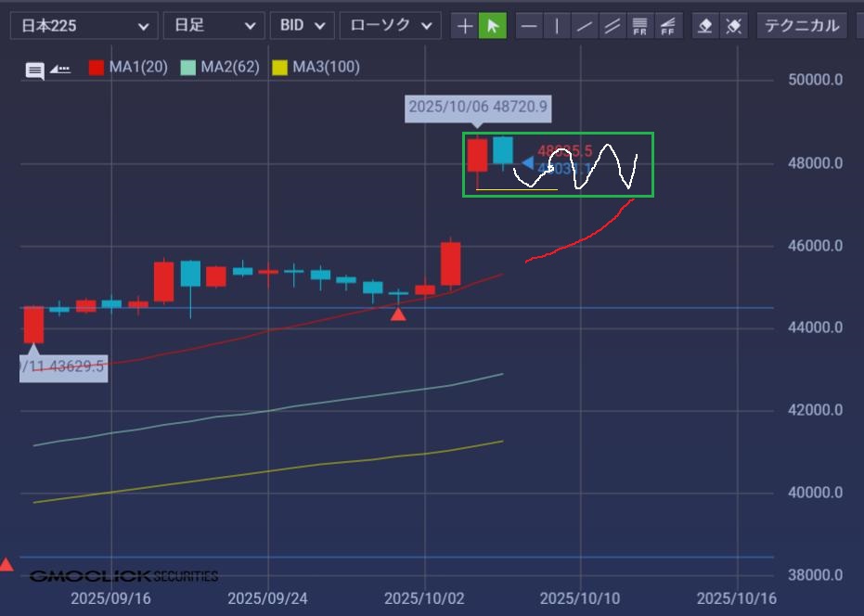This screenshot has width=864, height=616.
Task: Select the vertical line drawing tool
Action: [557, 26]
